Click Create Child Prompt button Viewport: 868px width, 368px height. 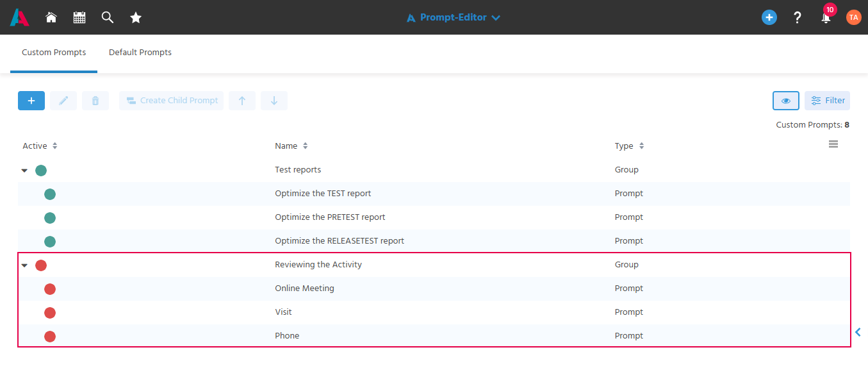tap(171, 101)
